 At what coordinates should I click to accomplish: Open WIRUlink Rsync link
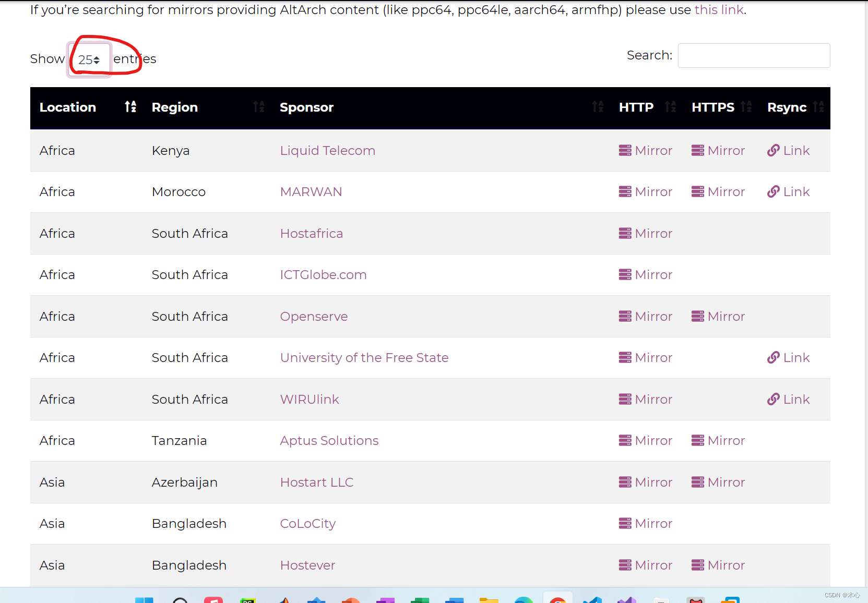(x=788, y=400)
